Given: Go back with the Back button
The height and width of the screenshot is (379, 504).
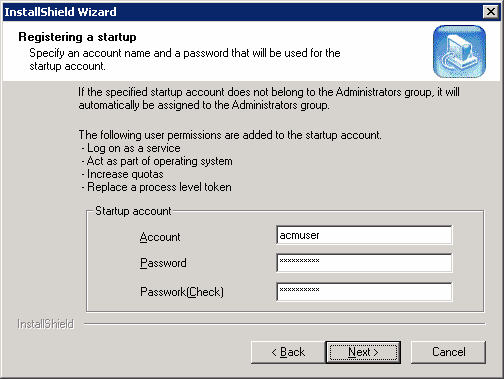Looking at the screenshot, I should (288, 352).
